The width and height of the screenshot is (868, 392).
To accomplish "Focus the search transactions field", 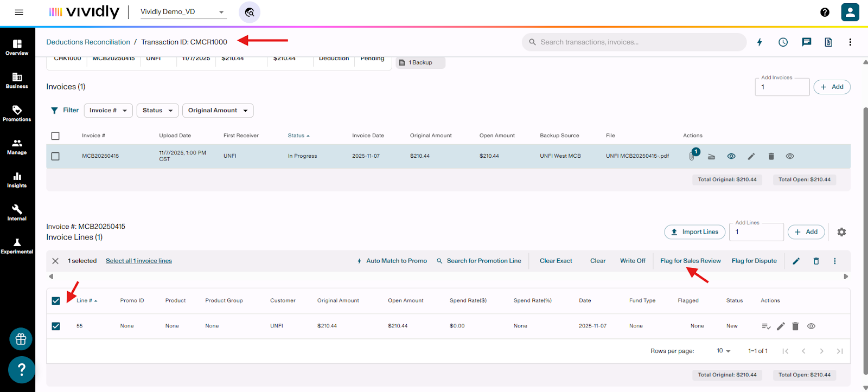I will [x=635, y=42].
